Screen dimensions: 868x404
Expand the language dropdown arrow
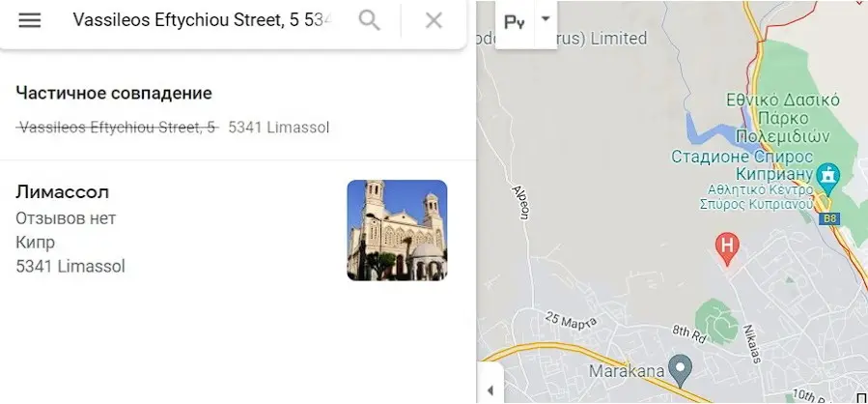point(546,18)
